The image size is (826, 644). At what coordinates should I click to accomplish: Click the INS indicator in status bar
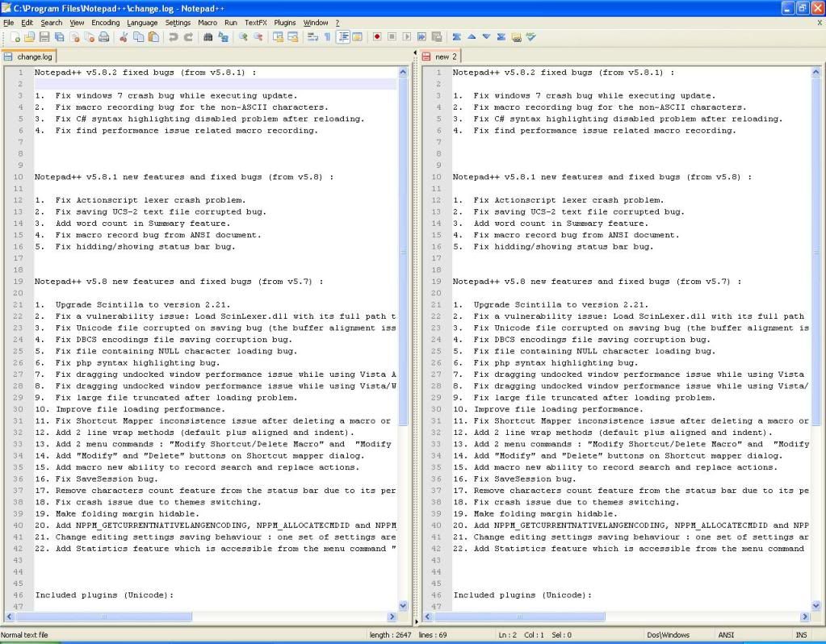coord(801,635)
